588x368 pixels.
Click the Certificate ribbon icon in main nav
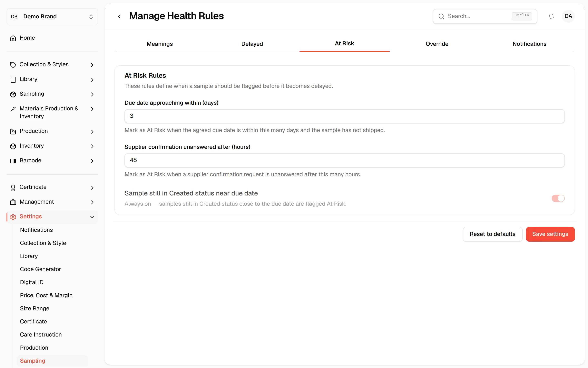(x=13, y=187)
